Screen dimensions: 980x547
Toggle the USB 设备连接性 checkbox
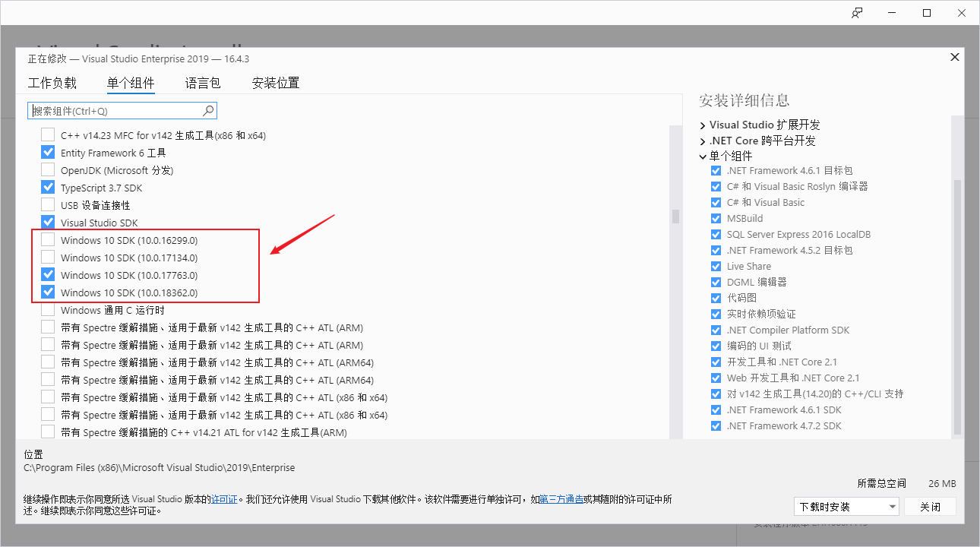[48, 205]
